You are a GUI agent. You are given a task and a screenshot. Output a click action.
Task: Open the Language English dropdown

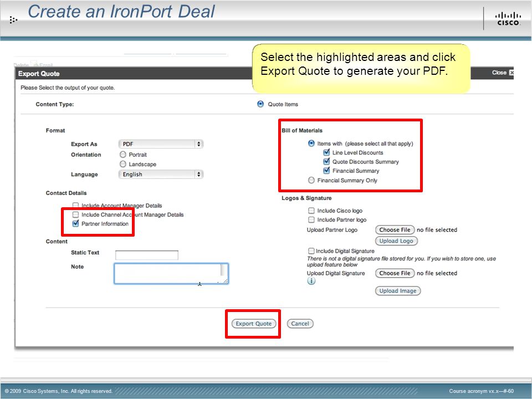click(x=161, y=174)
